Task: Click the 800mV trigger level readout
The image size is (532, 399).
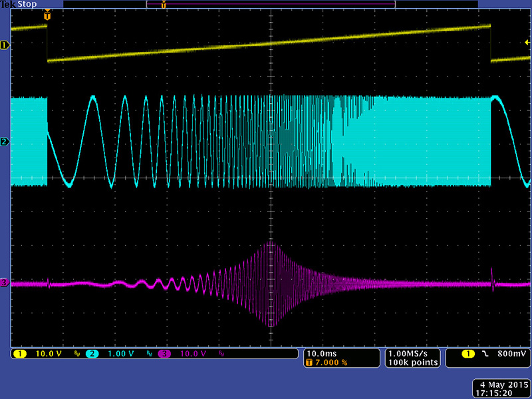Action: click(x=509, y=354)
